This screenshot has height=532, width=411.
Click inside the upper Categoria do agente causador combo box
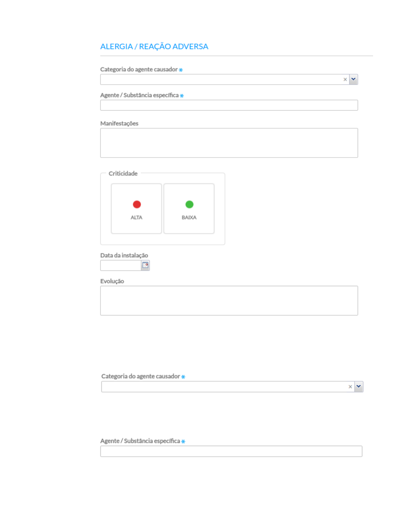[x=221, y=80]
